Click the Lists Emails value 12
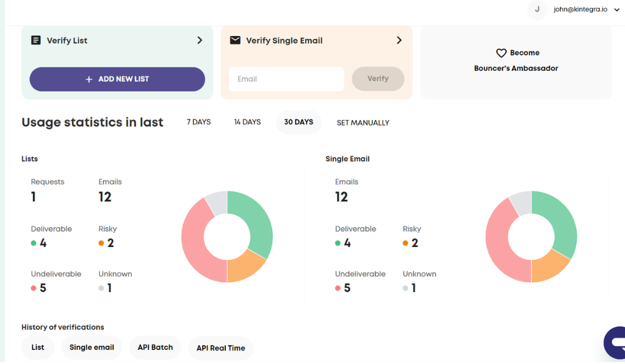The image size is (625, 364). (105, 197)
